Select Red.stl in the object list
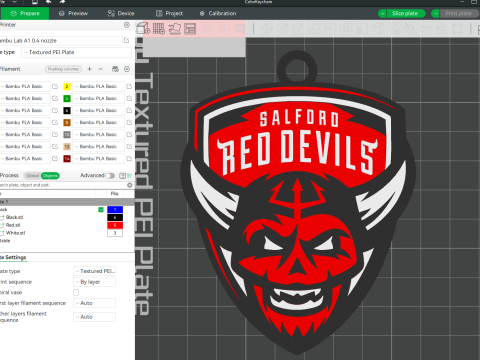The height and width of the screenshot is (360, 480). [13, 225]
